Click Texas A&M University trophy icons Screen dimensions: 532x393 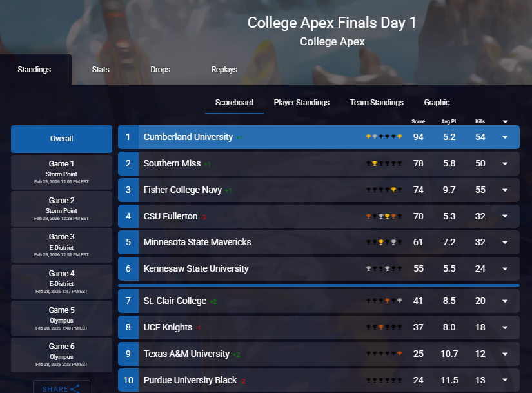pos(384,354)
